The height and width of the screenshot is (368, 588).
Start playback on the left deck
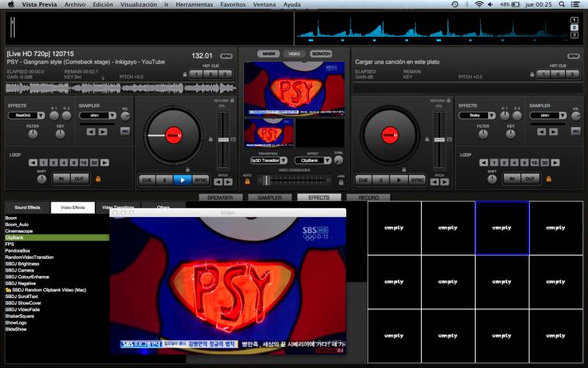(182, 180)
